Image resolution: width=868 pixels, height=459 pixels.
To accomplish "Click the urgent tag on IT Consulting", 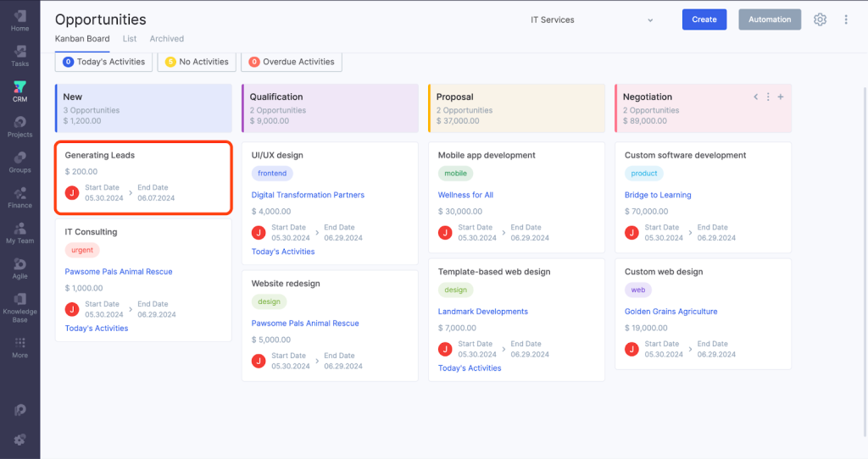I will [82, 250].
